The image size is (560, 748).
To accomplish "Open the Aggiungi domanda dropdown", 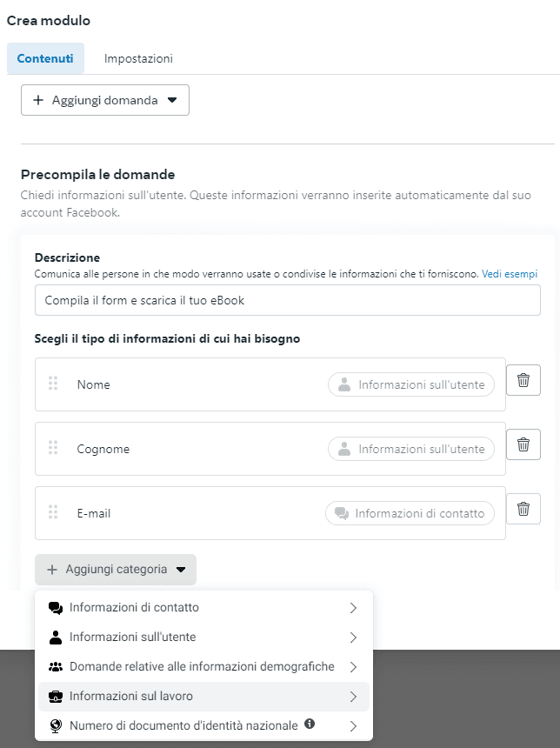I will pyautogui.click(x=105, y=100).
